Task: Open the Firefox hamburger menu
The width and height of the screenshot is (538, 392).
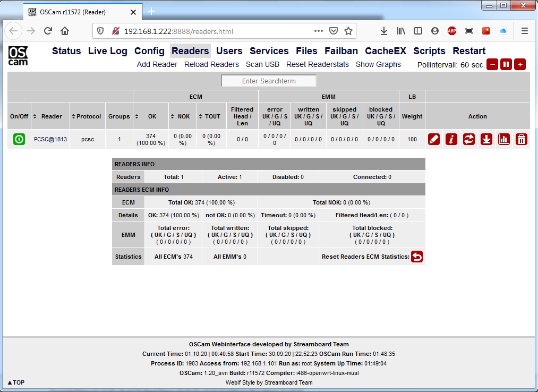Action: pos(524,31)
